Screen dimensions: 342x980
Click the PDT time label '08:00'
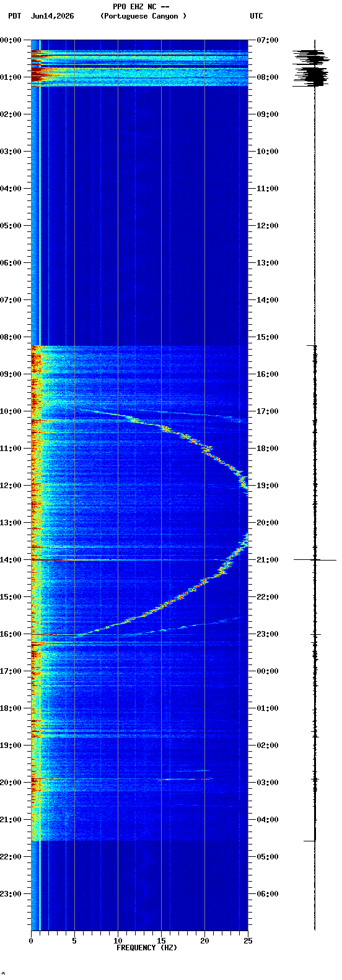click(11, 337)
